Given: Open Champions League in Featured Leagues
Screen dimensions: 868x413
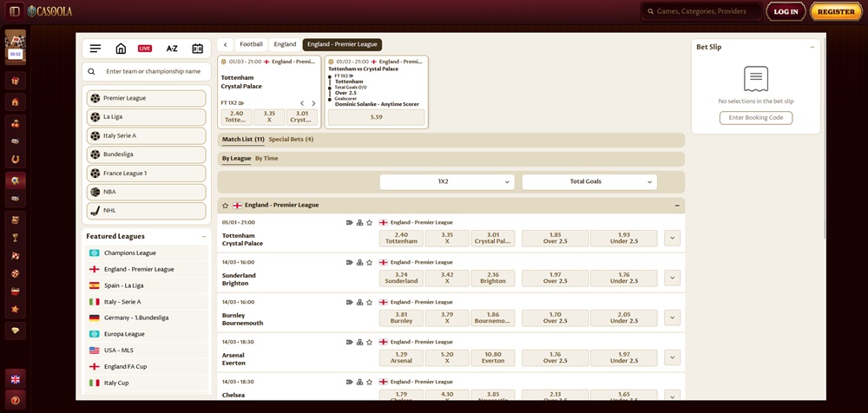Looking at the screenshot, I should click(147, 253).
